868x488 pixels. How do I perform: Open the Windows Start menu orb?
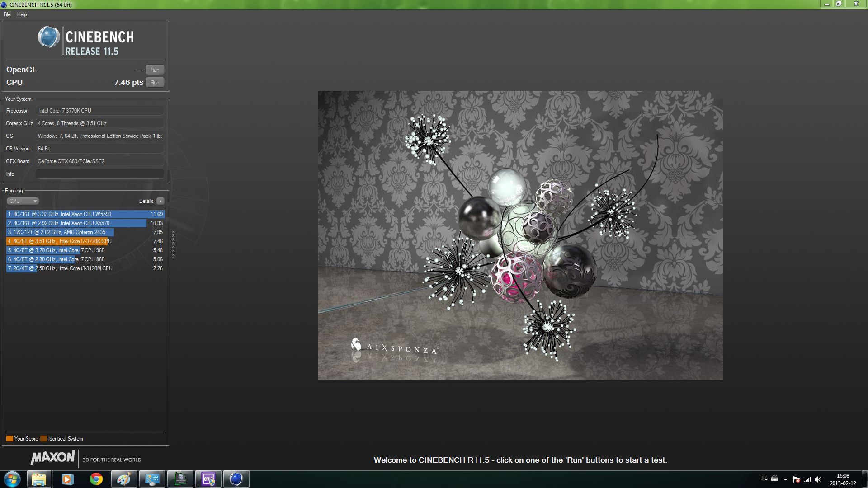[x=12, y=479]
